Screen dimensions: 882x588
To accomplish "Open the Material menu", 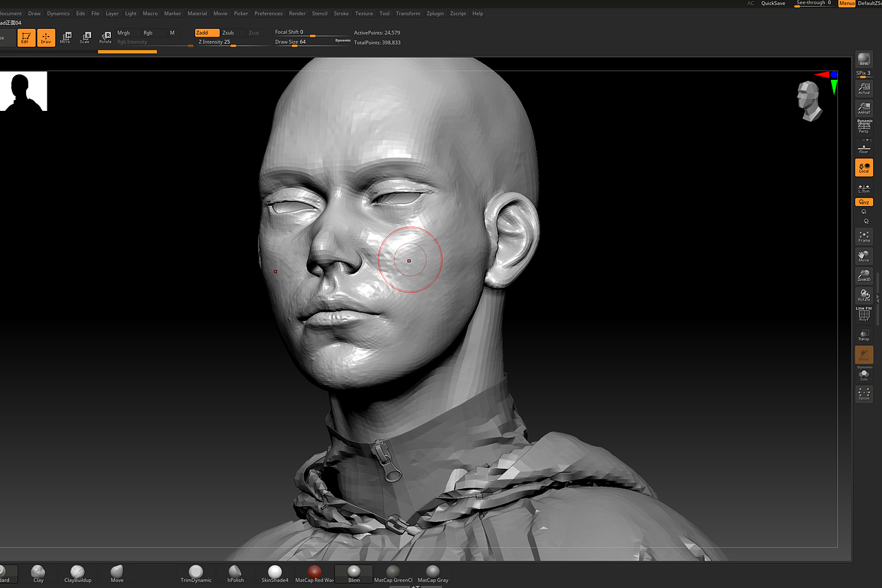I will 197,13.
